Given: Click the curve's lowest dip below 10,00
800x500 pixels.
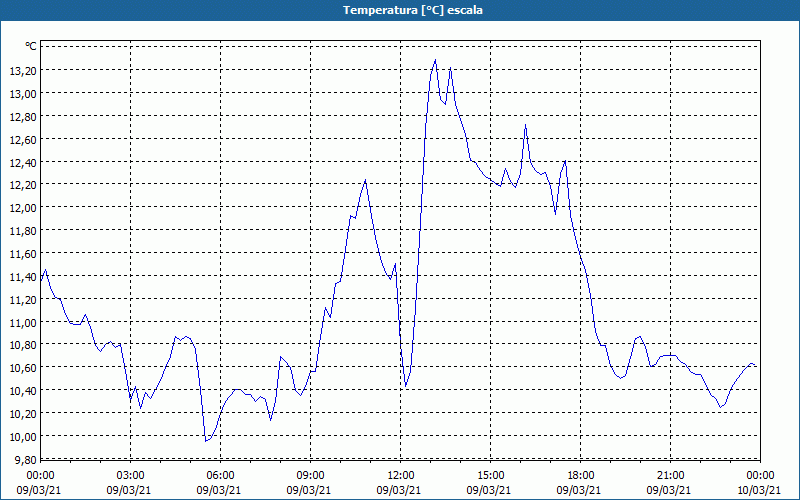Looking at the screenshot, I should [x=206, y=441].
